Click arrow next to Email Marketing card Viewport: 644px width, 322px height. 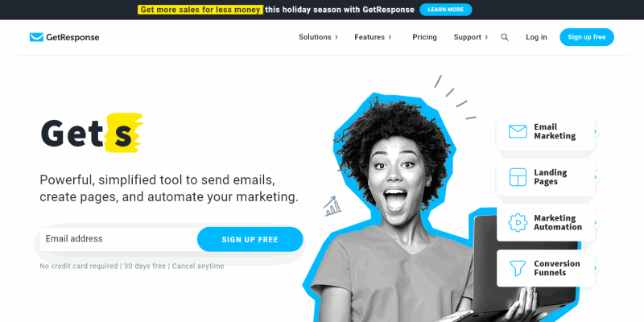pyautogui.click(x=595, y=131)
